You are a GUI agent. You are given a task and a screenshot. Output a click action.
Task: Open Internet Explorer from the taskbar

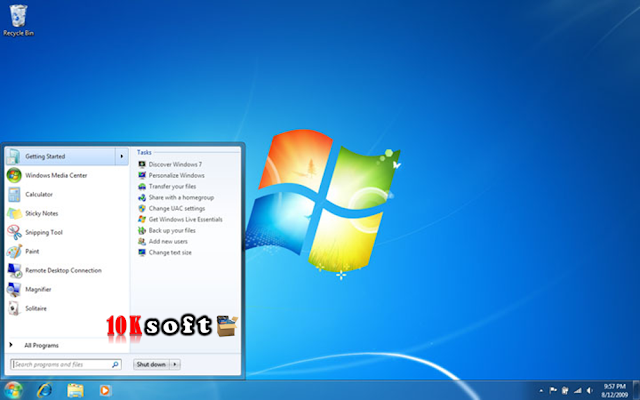point(44,391)
